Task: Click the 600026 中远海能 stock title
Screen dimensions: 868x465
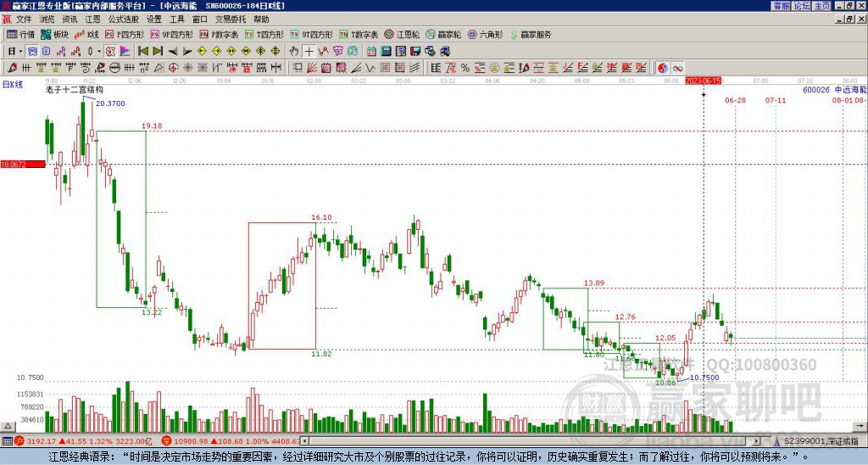Action: (x=834, y=89)
